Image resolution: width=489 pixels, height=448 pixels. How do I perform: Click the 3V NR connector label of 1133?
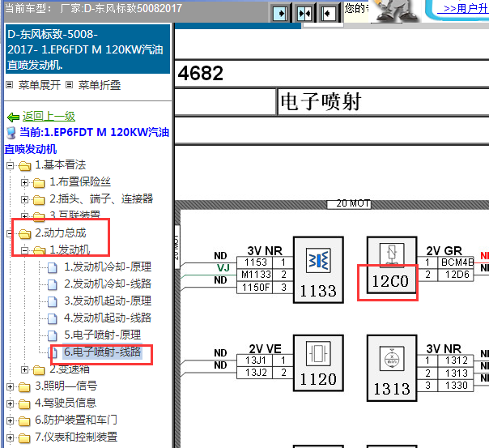[265, 251]
